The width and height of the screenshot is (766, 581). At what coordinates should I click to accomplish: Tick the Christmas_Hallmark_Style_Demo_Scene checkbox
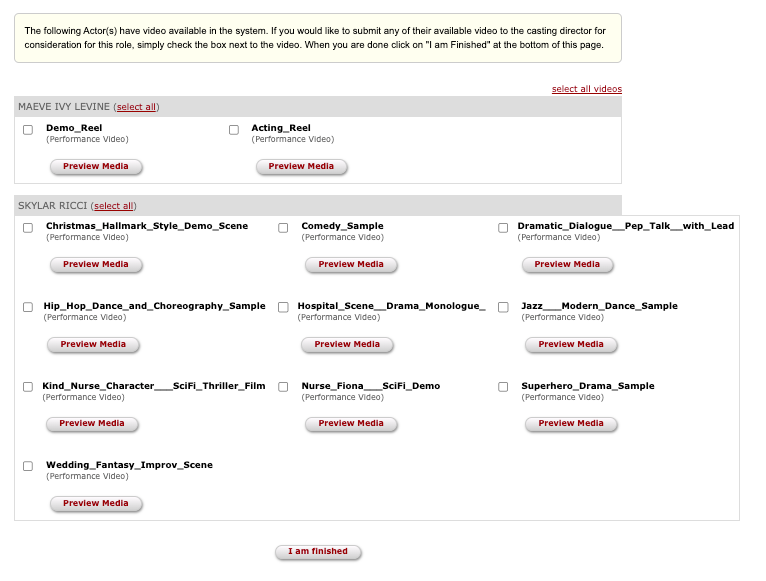click(x=28, y=228)
